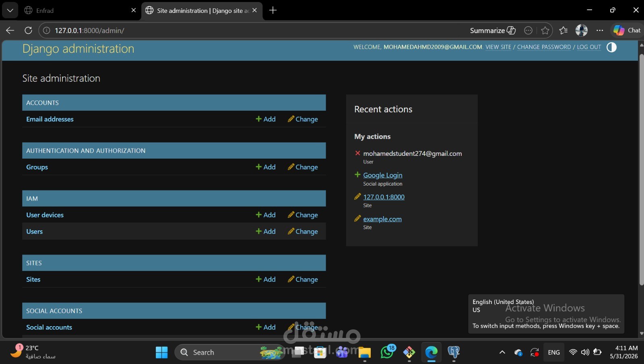Image resolution: width=644 pixels, height=364 pixels.
Task: Open the Groups model link
Action: [x=37, y=167]
